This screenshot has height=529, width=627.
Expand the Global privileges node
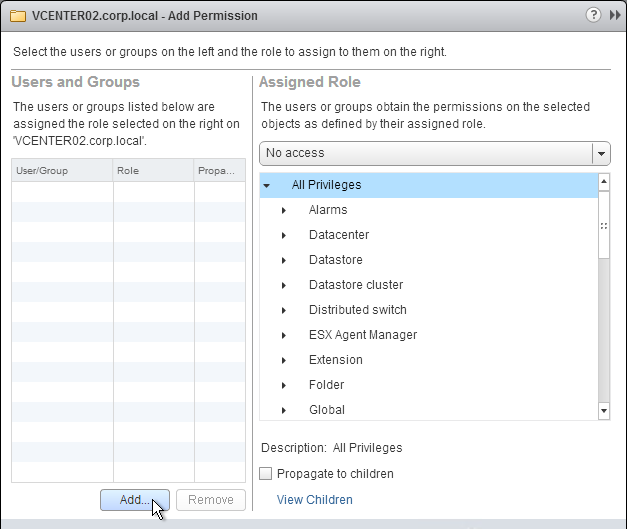284,410
